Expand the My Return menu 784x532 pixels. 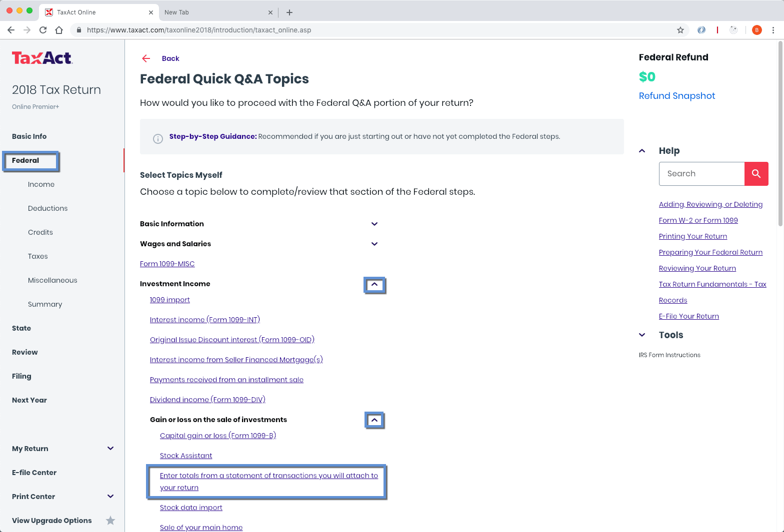coord(110,449)
